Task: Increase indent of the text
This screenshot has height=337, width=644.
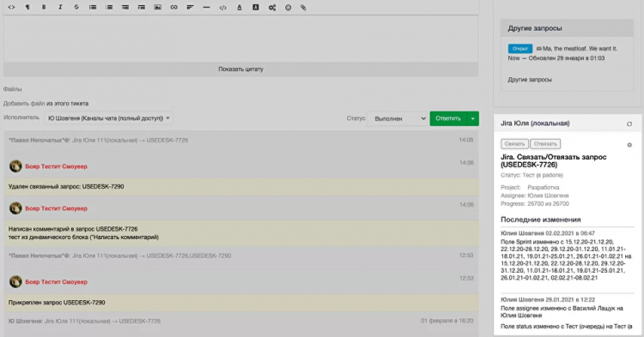Action: pyautogui.click(x=142, y=8)
